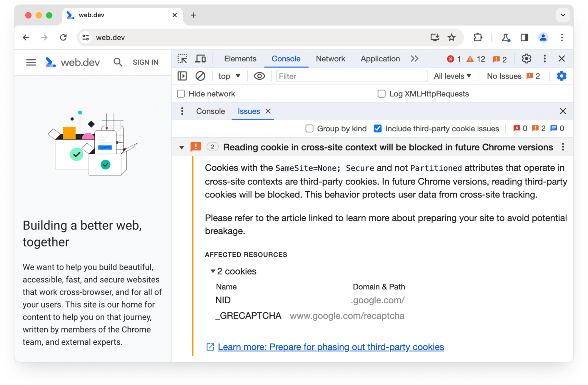Disable 'Include third-party cookie issues' checkbox
This screenshot has width=588, height=385.
(377, 128)
